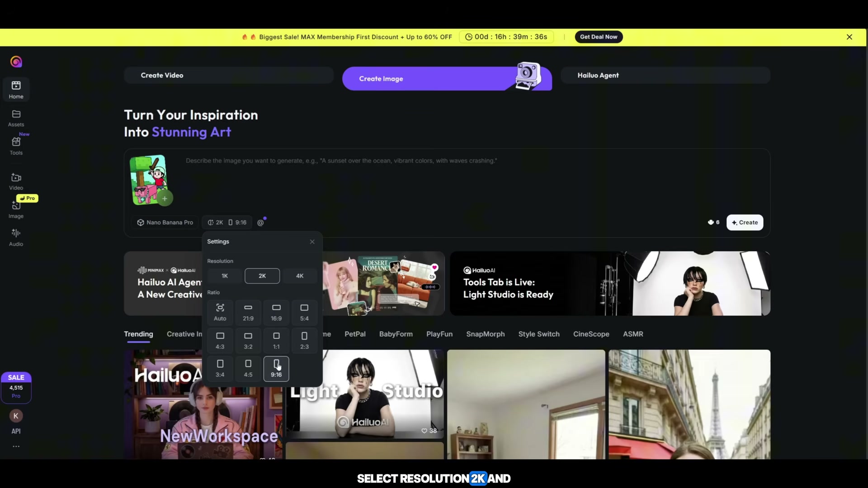Viewport: 868px width, 488px height.
Task: Select 9:16 aspect ratio
Action: (x=276, y=369)
